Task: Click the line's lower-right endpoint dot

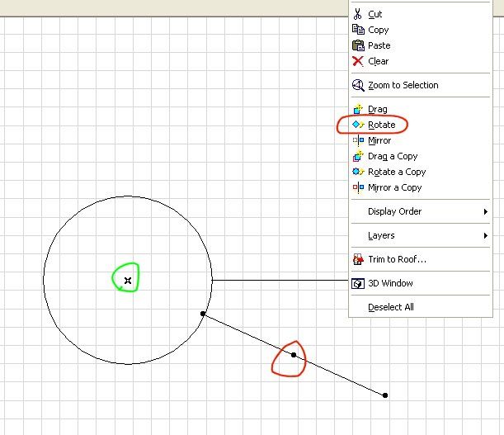Action: coord(385,395)
